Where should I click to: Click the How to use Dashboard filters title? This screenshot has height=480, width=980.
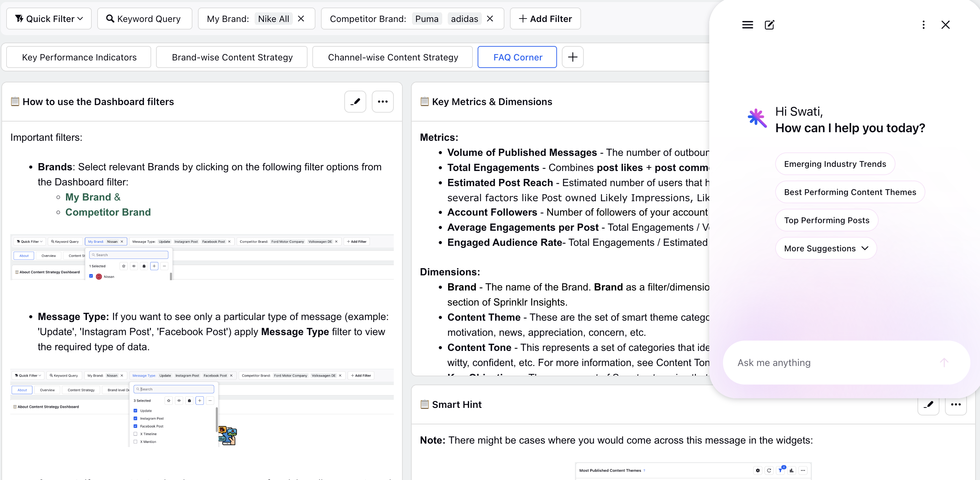click(x=98, y=102)
